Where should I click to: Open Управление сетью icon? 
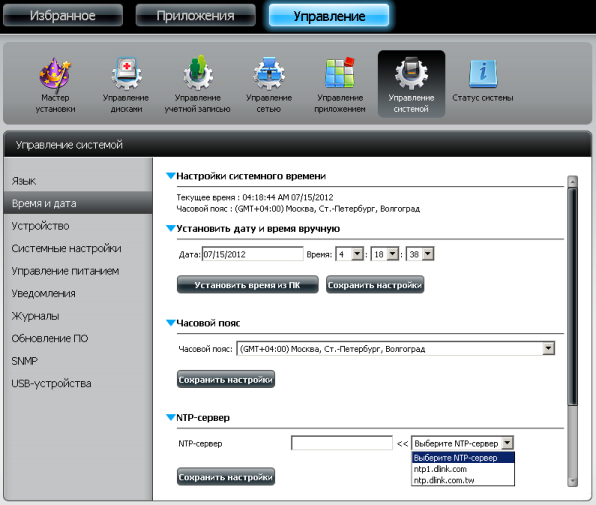pos(269,73)
